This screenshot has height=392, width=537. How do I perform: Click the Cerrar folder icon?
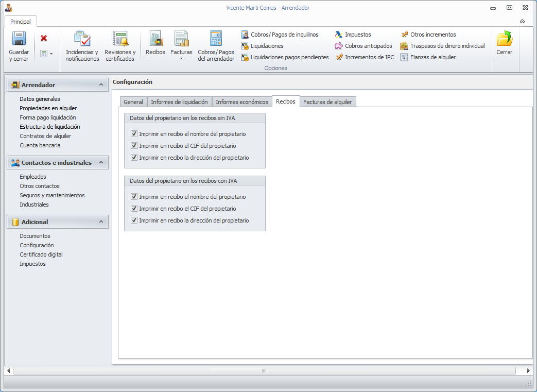(x=505, y=39)
